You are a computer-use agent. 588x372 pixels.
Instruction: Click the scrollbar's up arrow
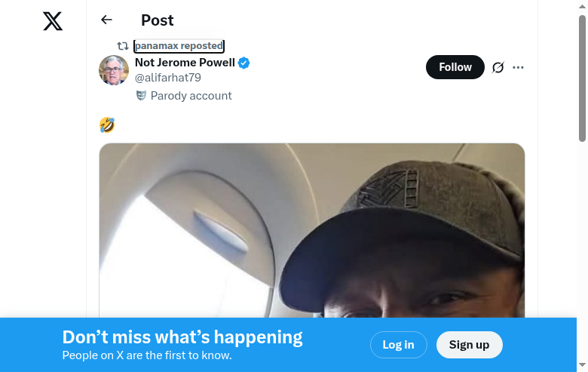(582, 5)
